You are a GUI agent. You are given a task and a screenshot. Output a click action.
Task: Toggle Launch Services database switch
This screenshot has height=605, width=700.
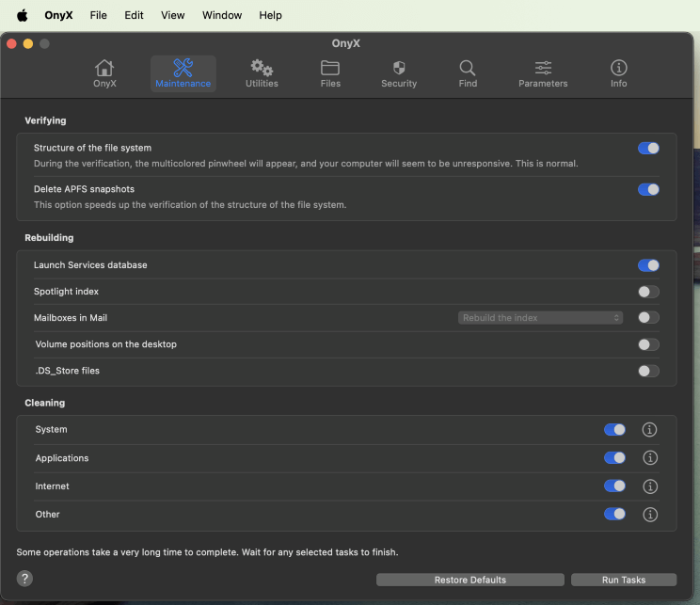pos(648,265)
